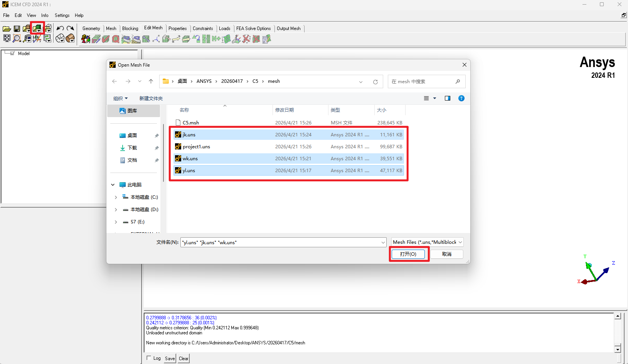Click the Box Zoom magnifier icon
Viewport: 628px width, 364px height.
coord(17,38)
